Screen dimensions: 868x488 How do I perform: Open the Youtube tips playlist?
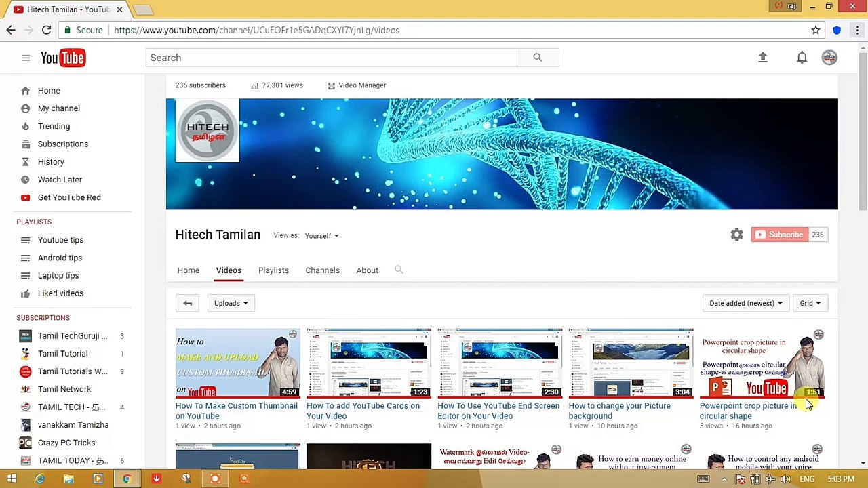[61, 240]
